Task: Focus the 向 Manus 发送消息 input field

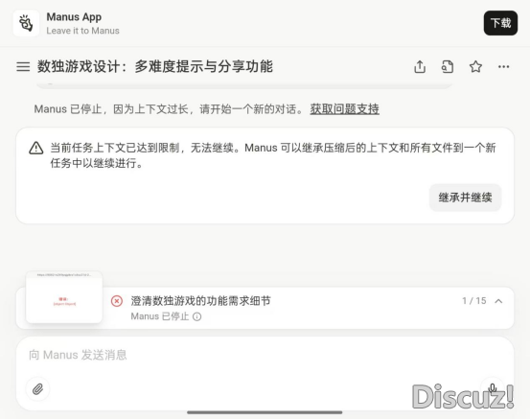Action: click(265, 355)
